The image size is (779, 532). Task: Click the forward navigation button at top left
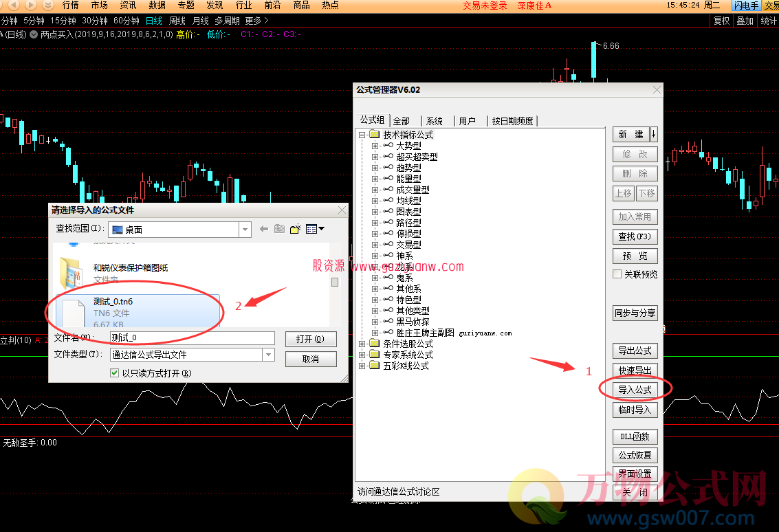click(30, 5)
